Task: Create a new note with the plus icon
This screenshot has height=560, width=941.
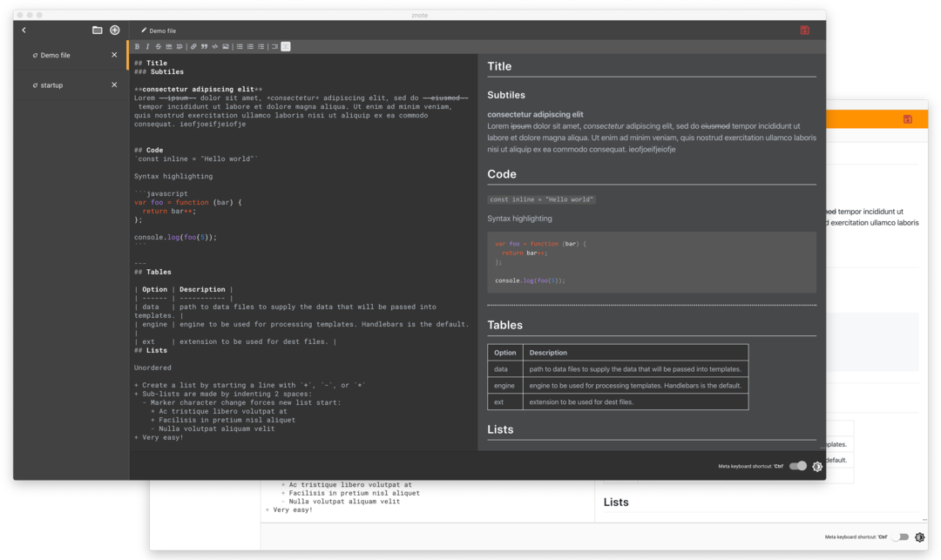Action: (x=114, y=30)
